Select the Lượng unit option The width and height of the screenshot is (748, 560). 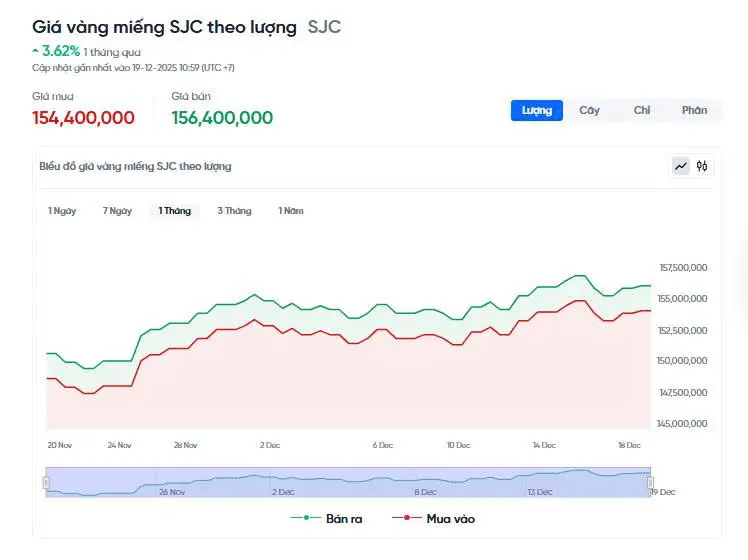pos(537,110)
